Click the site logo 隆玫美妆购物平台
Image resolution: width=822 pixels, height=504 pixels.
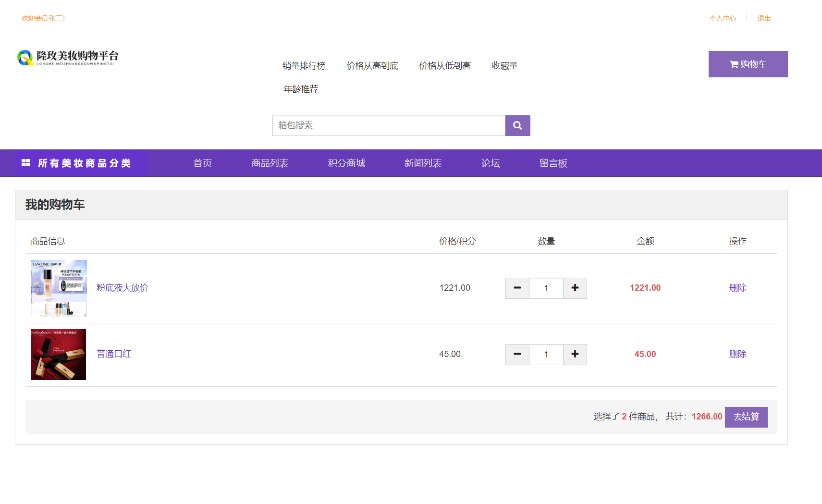(68, 58)
